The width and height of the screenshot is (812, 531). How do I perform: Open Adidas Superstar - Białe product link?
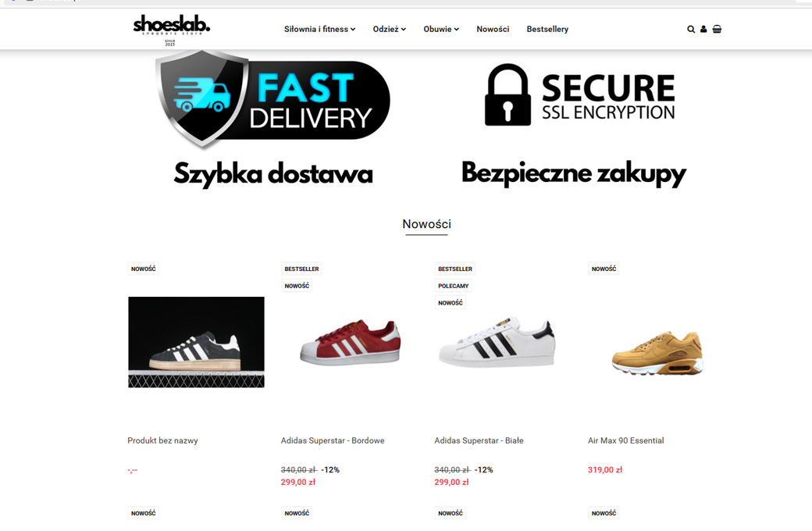(479, 440)
